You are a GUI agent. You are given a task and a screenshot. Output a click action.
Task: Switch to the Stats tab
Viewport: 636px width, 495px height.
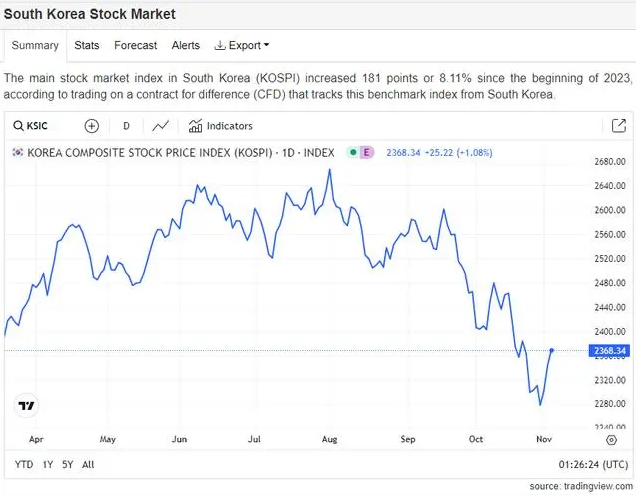[87, 45]
